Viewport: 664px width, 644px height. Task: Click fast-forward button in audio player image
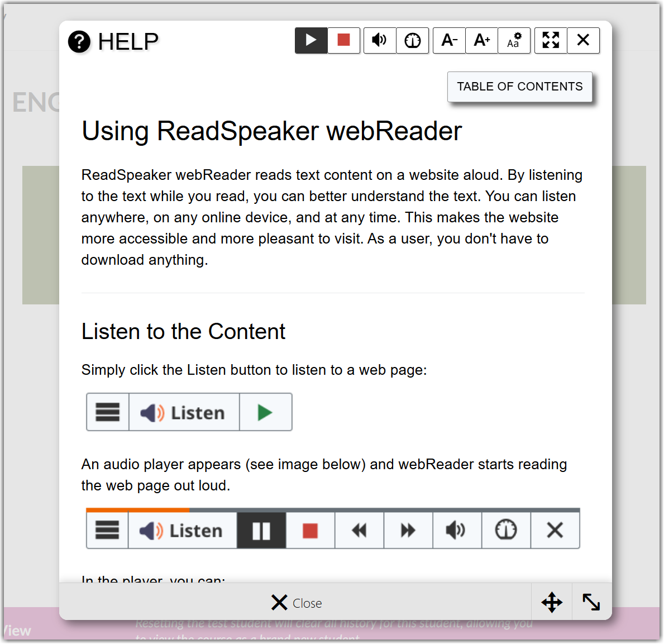tap(408, 530)
